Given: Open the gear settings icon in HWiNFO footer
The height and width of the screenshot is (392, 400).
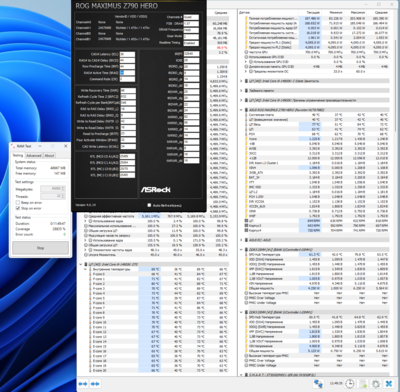Looking at the screenshot, I should [x=376, y=384].
